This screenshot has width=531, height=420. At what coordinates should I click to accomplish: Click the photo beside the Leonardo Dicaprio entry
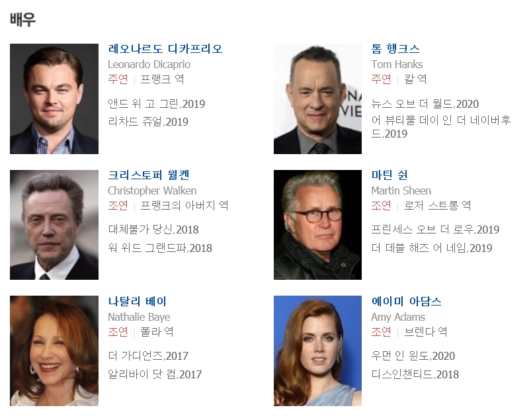point(54,99)
